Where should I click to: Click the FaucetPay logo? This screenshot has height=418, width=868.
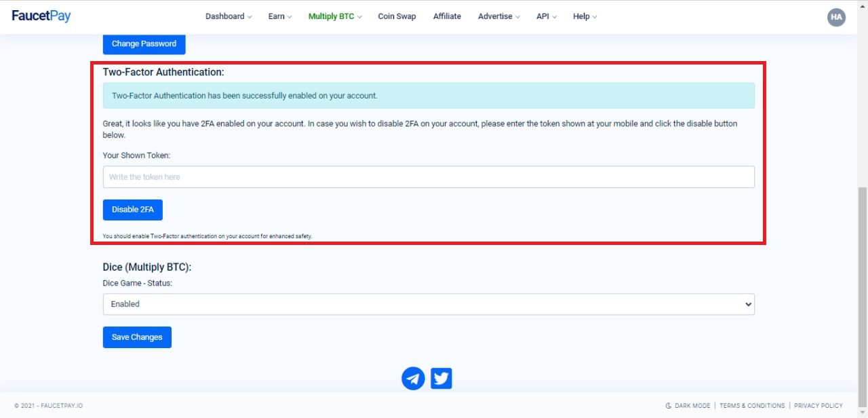pyautogui.click(x=41, y=16)
